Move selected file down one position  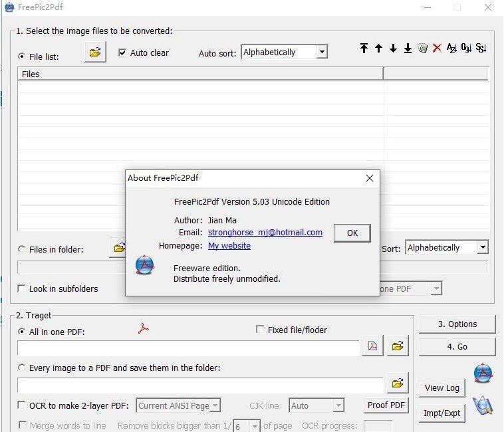tap(393, 48)
